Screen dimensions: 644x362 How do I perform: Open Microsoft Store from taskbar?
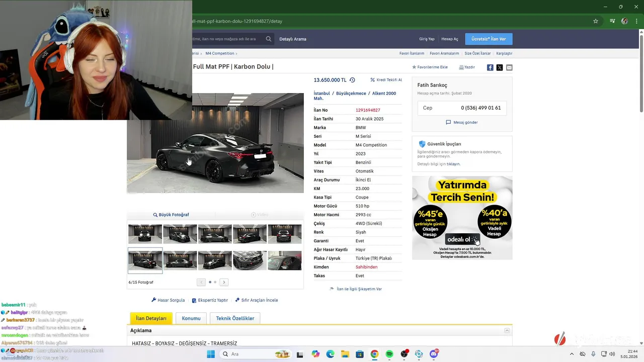[359, 354]
